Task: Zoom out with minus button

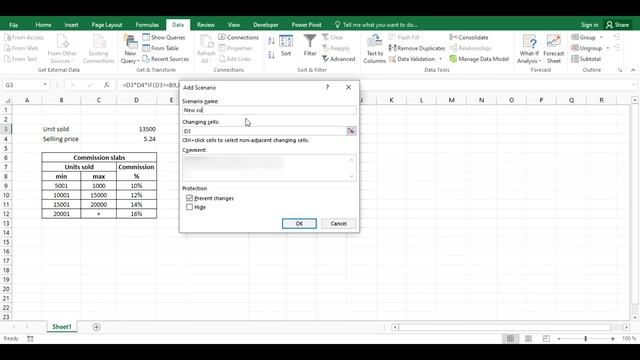Action: 559,339
